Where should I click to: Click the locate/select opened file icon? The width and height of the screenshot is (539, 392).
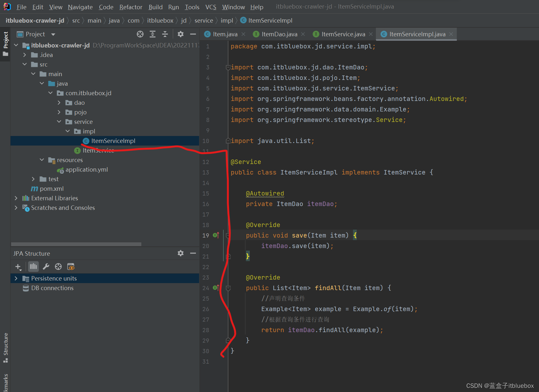coord(140,34)
